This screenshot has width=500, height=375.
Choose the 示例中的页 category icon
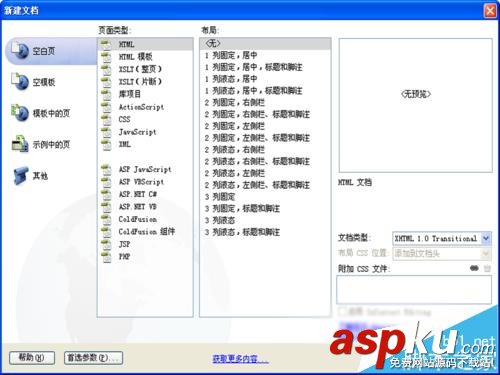click(x=20, y=144)
